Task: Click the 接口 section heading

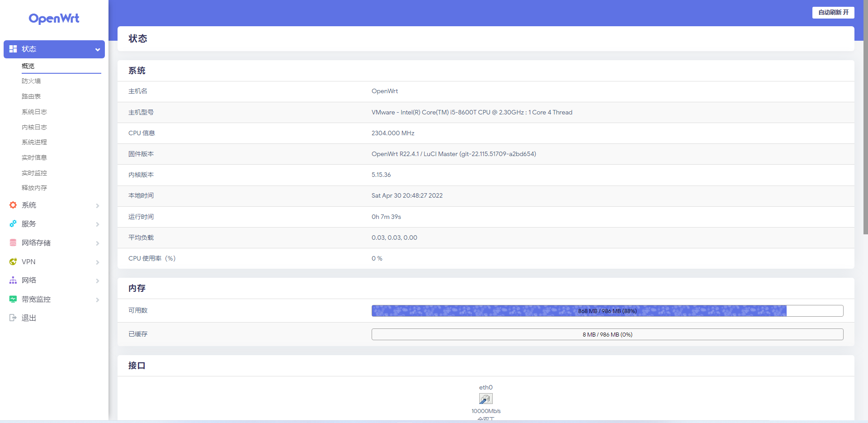Action: [x=137, y=366]
